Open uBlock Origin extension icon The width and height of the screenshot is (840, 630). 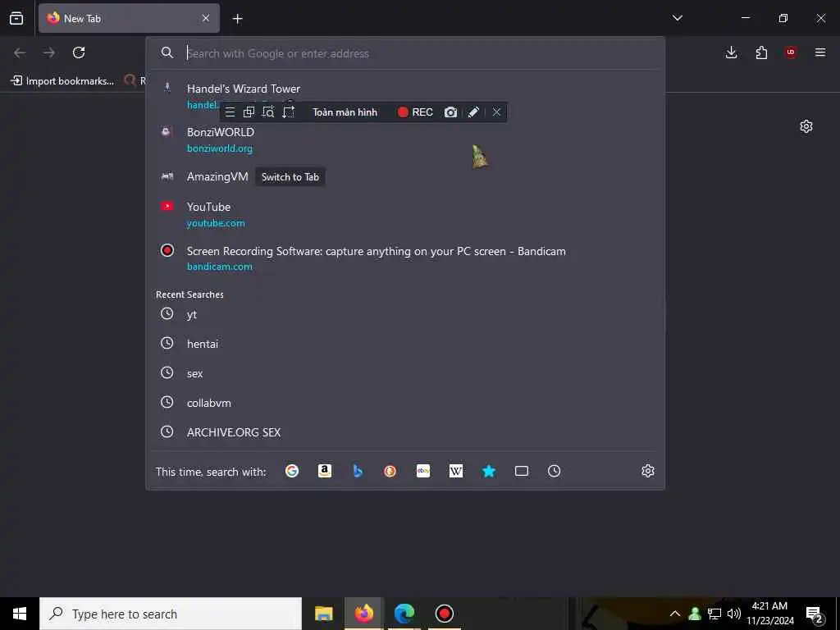[791, 52]
